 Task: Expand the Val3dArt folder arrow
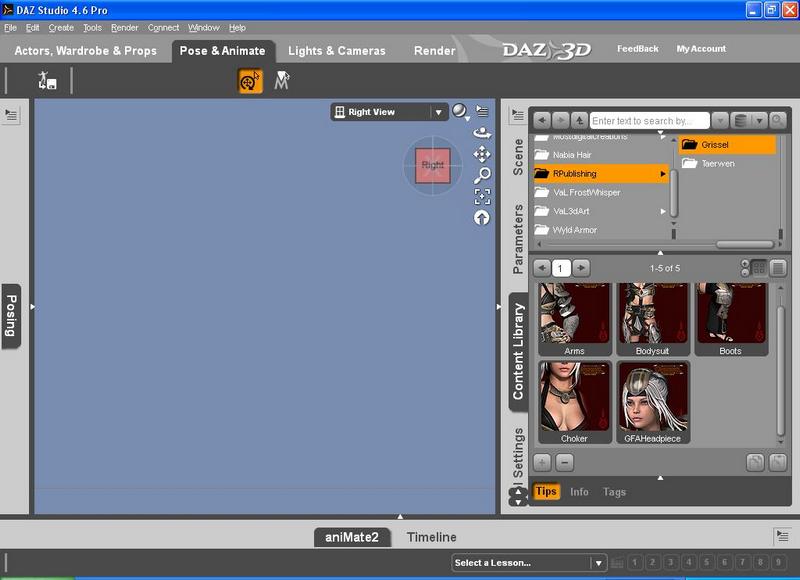click(663, 211)
